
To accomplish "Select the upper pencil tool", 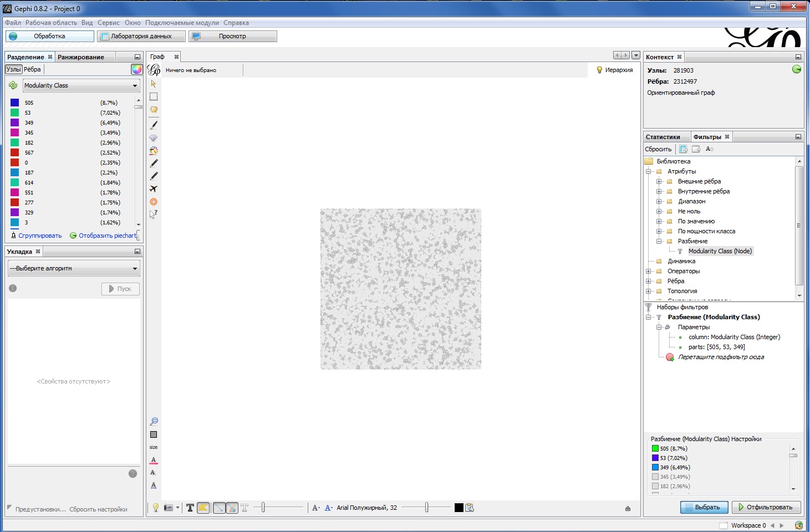I will coord(154,163).
